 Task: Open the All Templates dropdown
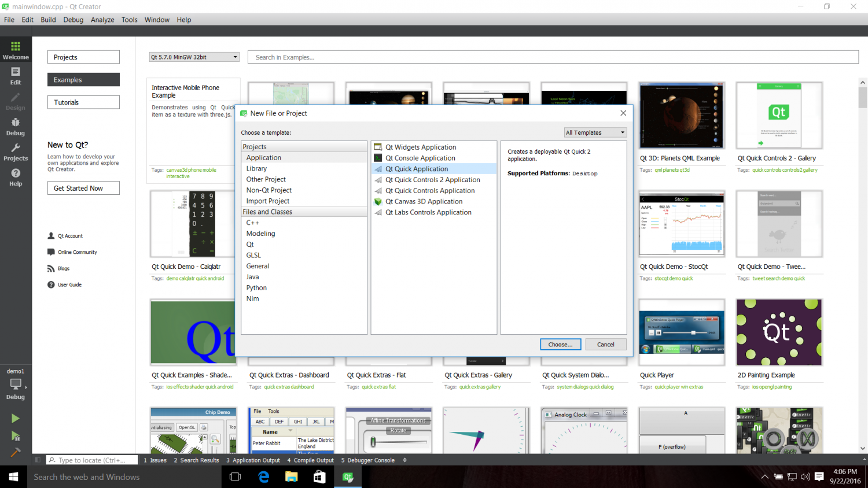point(595,132)
